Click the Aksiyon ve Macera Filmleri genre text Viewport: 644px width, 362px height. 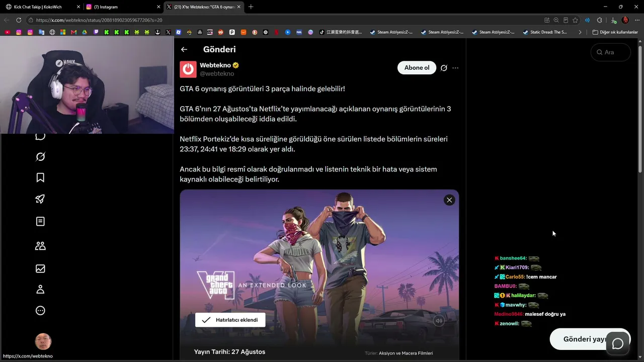[406, 353]
